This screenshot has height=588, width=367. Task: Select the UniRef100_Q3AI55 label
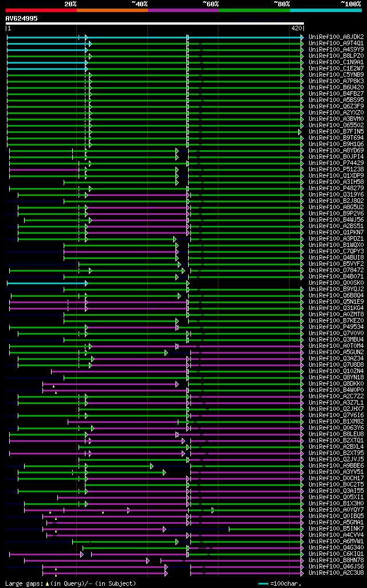(x=336, y=491)
